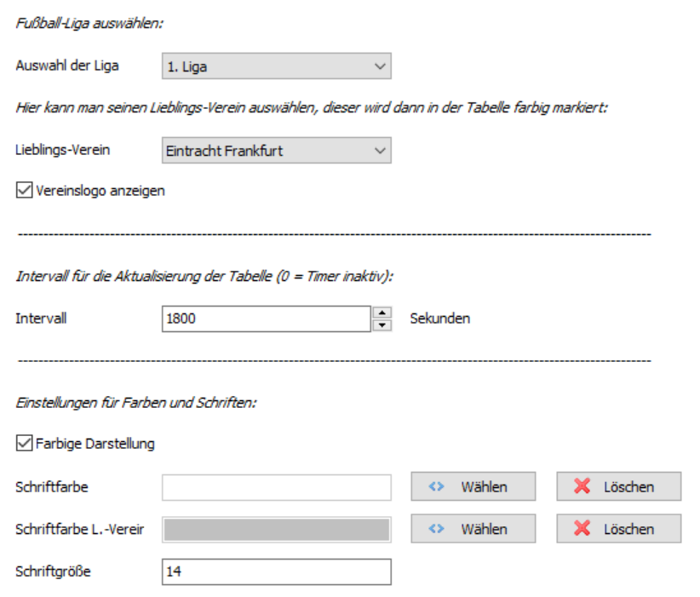Click the Intervall field showing 1800
700x597 pixels.
pos(266,319)
